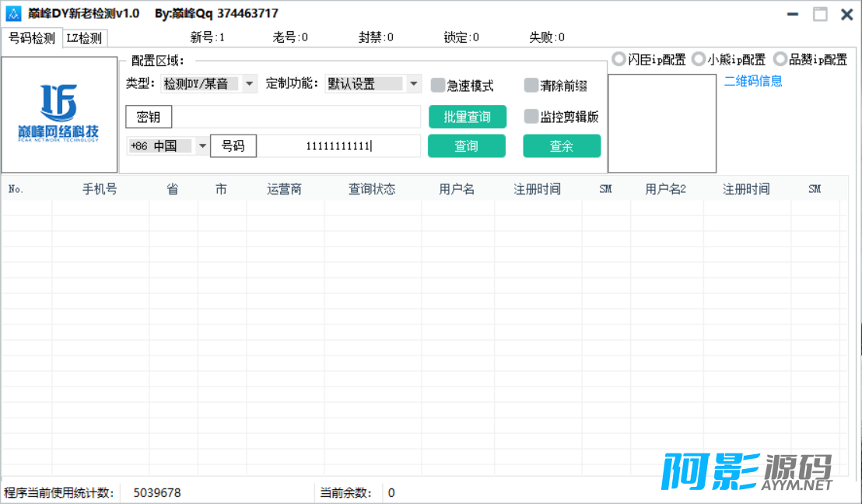
Task: Select the 闪臣ip配置 radio button
Action: point(618,58)
